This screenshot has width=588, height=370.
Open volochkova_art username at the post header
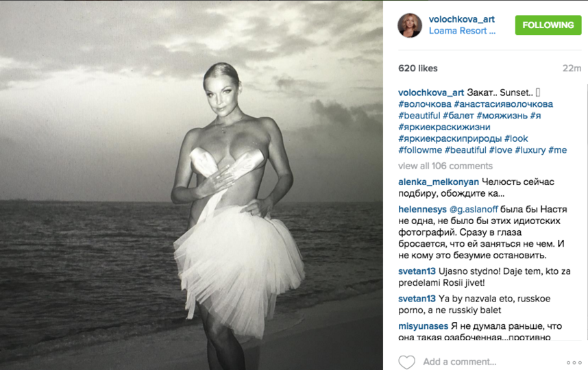(x=462, y=19)
